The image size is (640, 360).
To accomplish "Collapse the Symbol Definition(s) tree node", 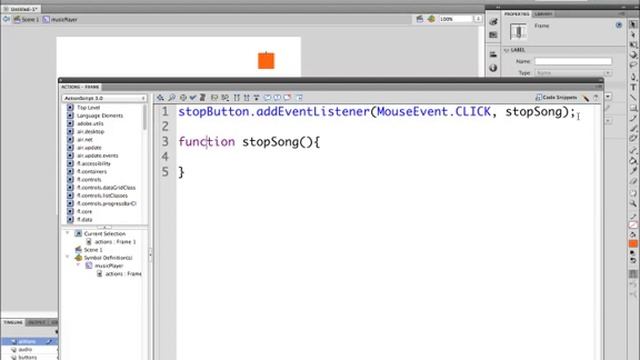I will tap(68, 258).
